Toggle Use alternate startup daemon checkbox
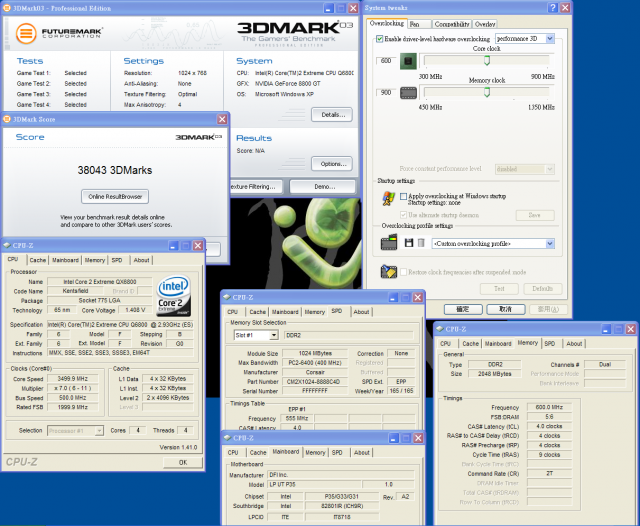The width and height of the screenshot is (640, 526). coord(403,215)
